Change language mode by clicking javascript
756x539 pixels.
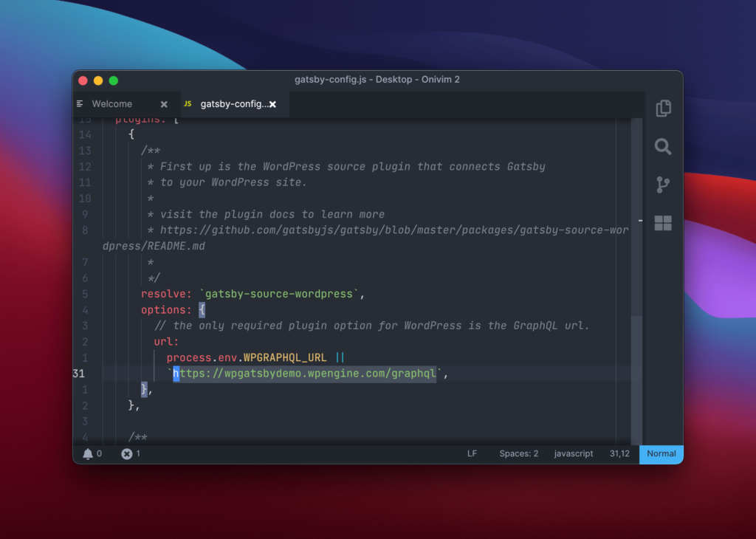click(x=574, y=454)
